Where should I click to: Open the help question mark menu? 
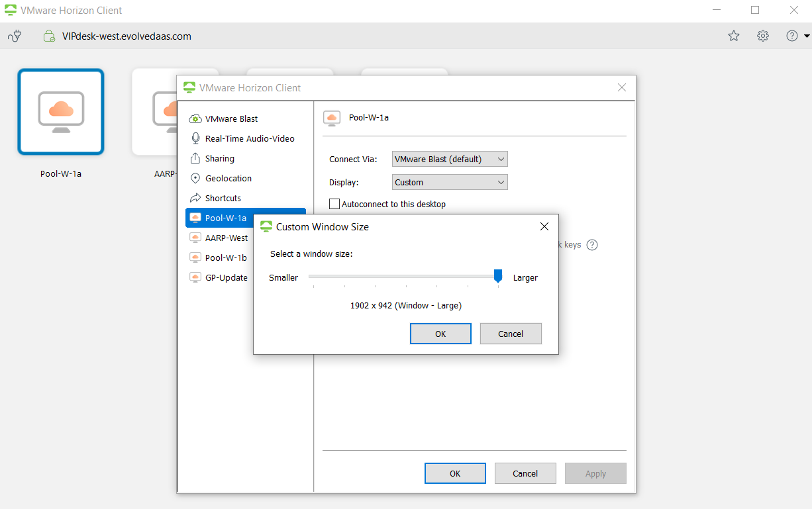[791, 36]
